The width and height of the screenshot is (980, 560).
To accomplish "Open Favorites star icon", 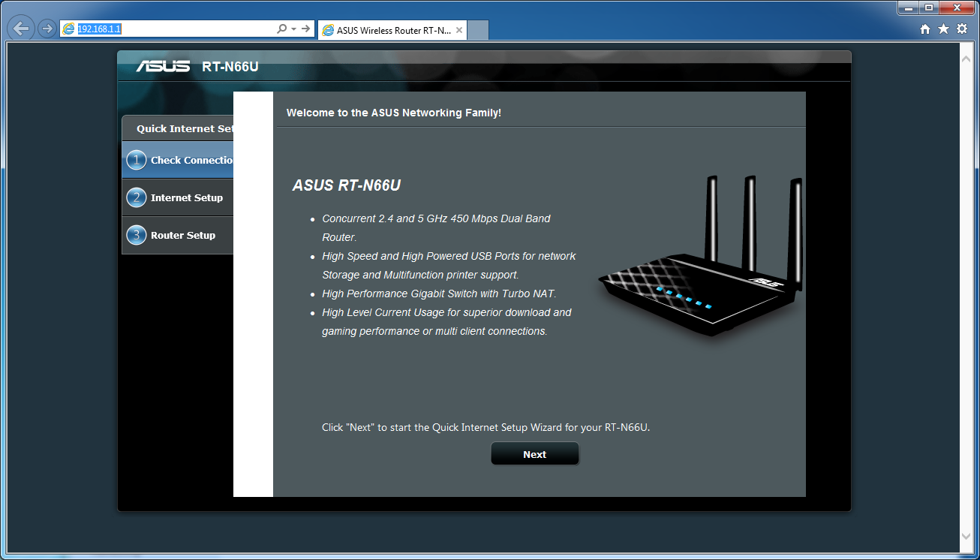I will click(x=943, y=29).
